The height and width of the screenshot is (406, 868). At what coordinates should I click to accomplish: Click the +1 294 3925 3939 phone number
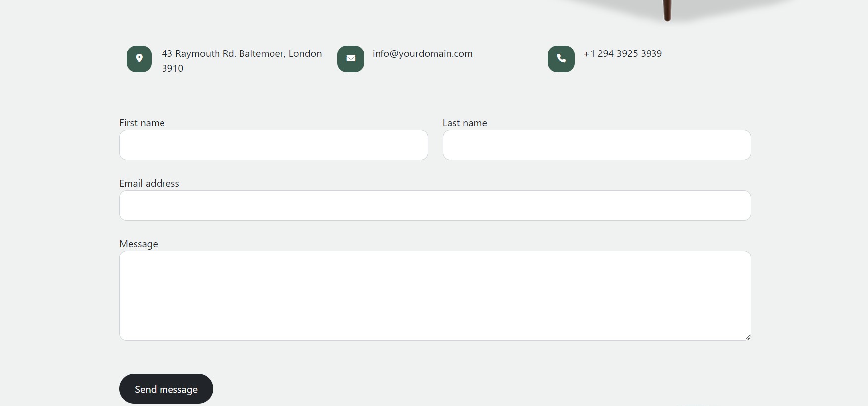[x=622, y=53]
